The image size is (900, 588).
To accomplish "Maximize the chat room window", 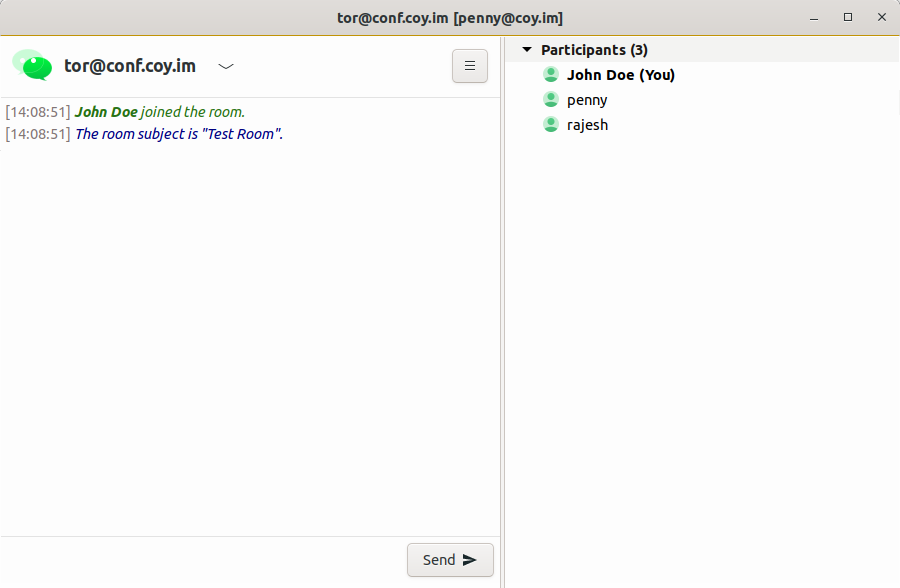I will point(848,17).
